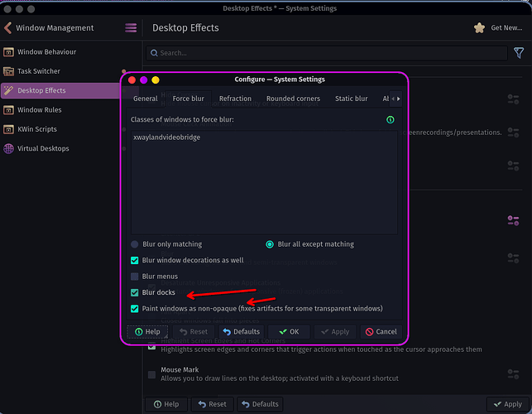Image resolution: width=532 pixels, height=414 pixels.
Task: Enable Blur menus checkbox
Action: tap(135, 277)
